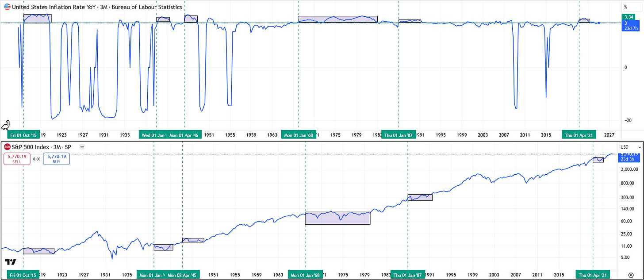This screenshot has height=280, width=644.
Task: Click the SELL 5,770.19 button
Action: pyautogui.click(x=17, y=159)
